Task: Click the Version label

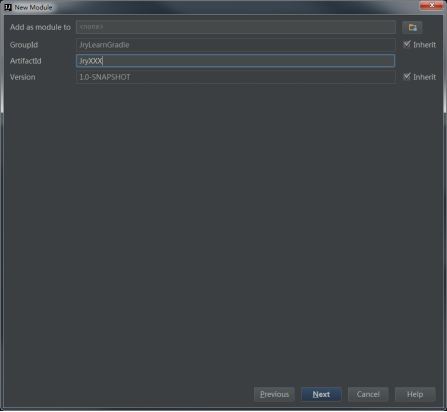Action: 23,77
